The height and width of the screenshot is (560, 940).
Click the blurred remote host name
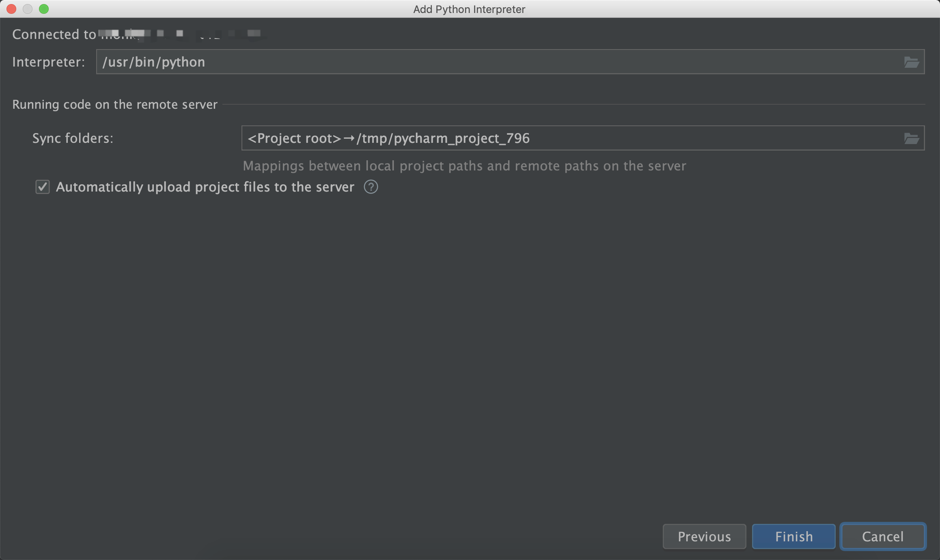tap(182, 34)
